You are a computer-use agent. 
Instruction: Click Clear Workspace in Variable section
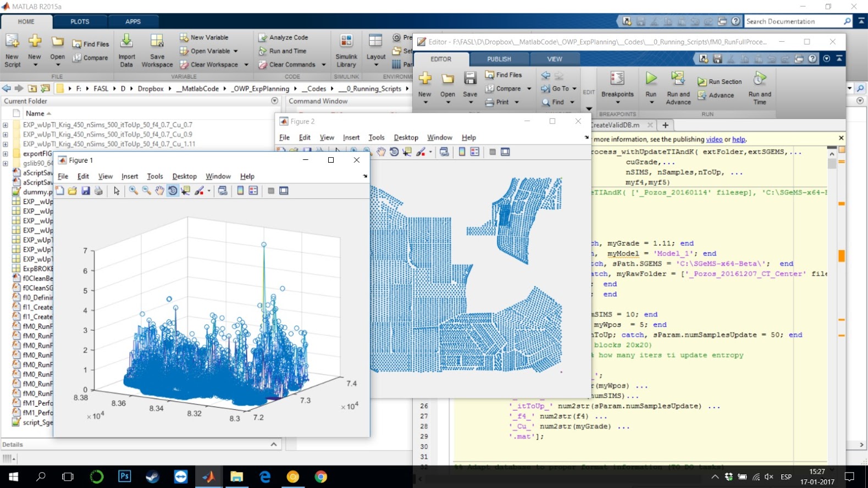pyautogui.click(x=209, y=64)
